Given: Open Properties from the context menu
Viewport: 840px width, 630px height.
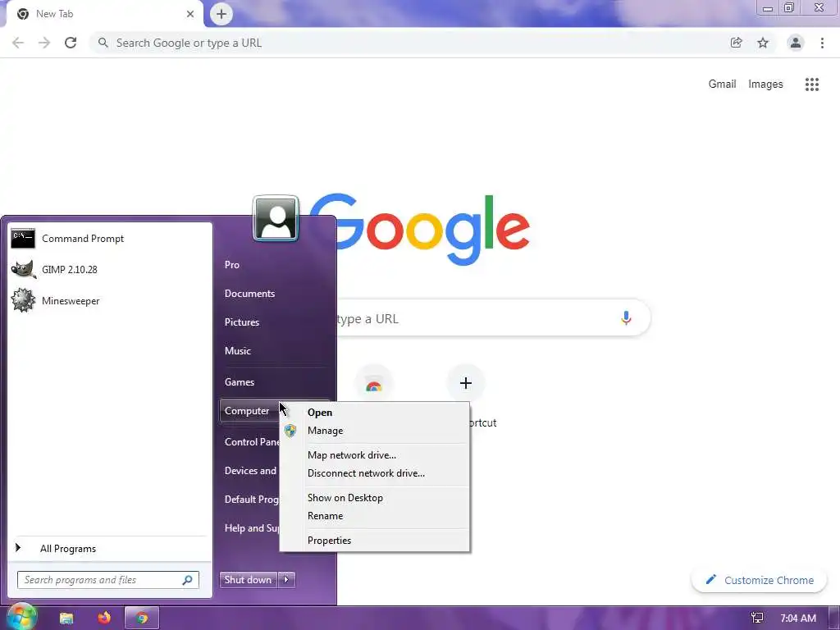Looking at the screenshot, I should click(x=374, y=541).
